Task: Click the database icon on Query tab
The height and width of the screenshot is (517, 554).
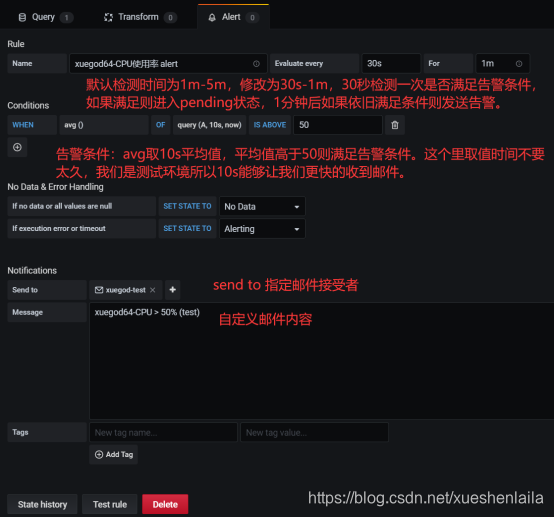Action: (22, 17)
